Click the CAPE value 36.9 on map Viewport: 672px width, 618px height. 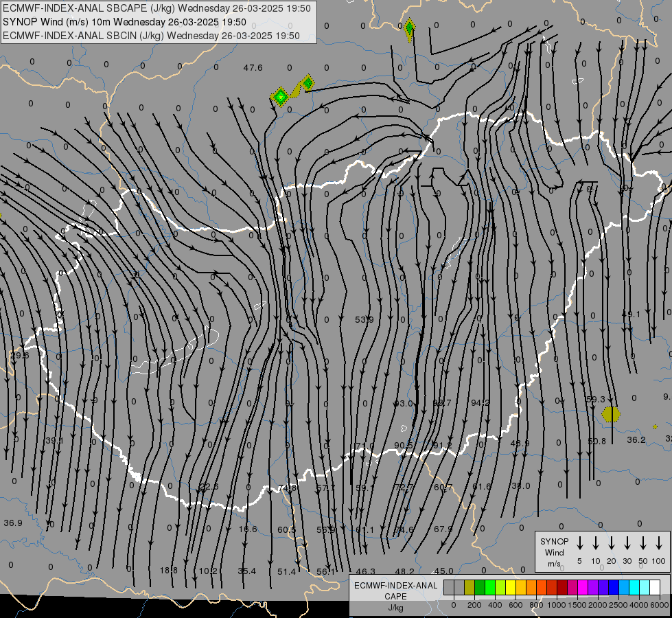point(13,523)
